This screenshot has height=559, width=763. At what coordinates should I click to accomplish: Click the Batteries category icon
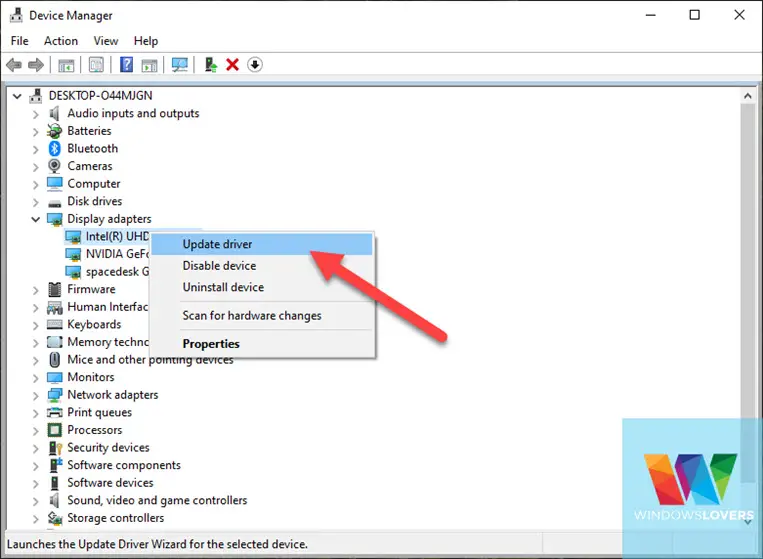click(54, 131)
